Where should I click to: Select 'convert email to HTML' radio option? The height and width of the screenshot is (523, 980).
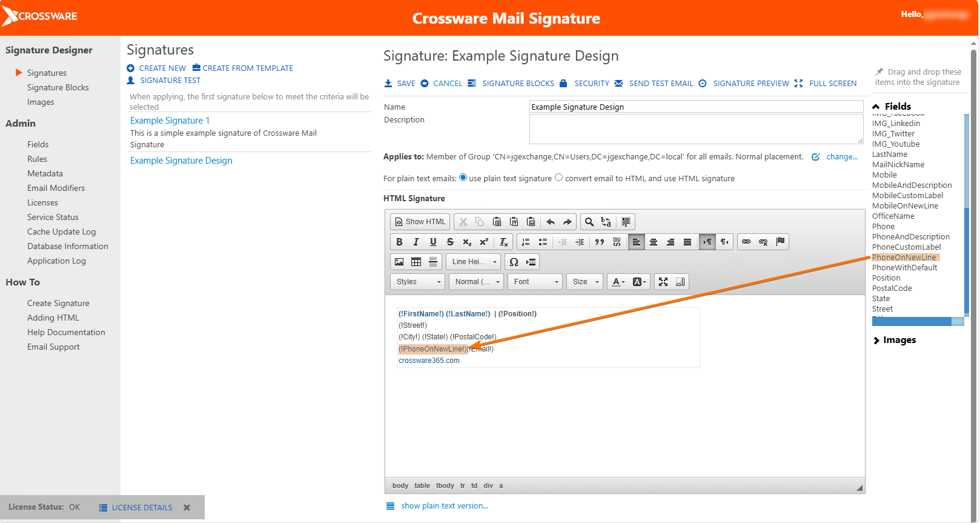pyautogui.click(x=559, y=178)
